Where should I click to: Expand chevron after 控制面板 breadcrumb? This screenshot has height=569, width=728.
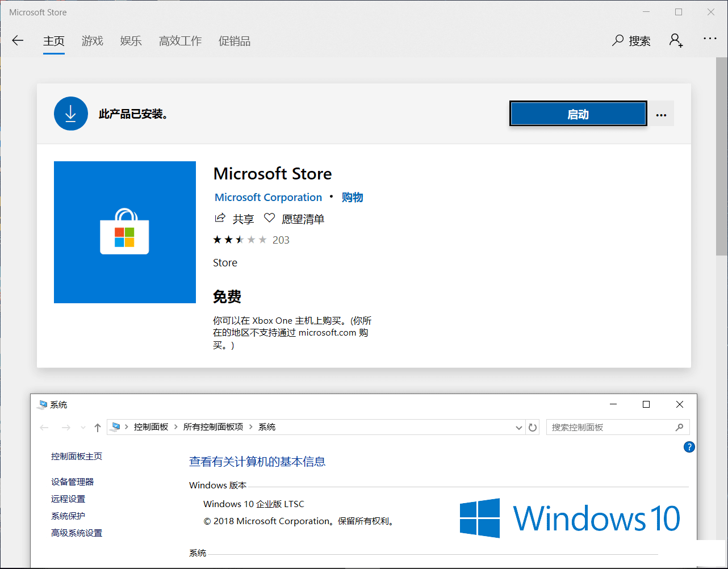pos(176,427)
